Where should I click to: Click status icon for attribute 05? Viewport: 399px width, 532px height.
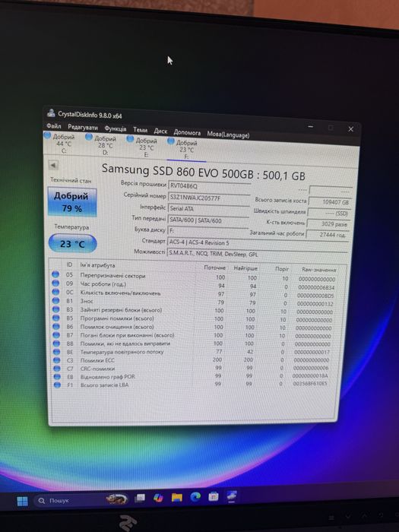[x=55, y=274]
